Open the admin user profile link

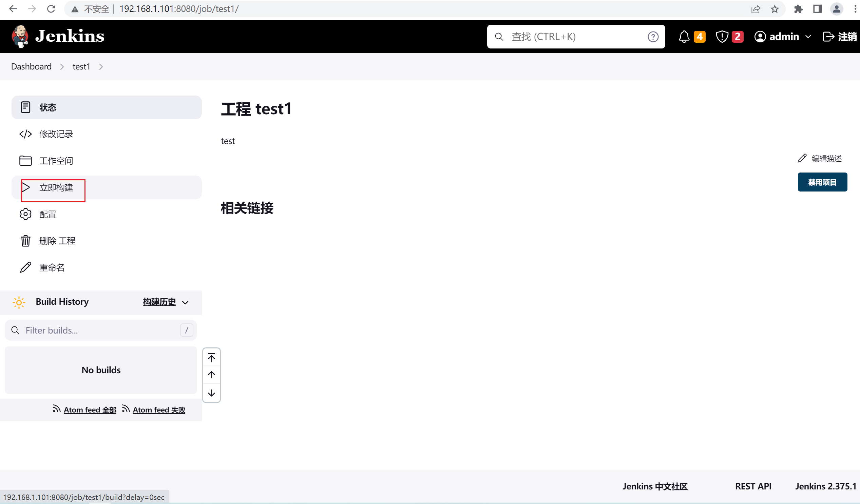pyautogui.click(x=777, y=37)
